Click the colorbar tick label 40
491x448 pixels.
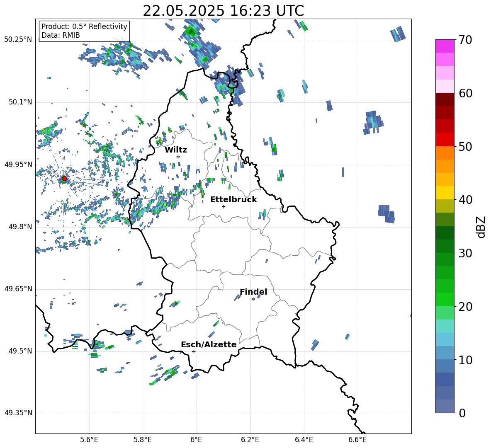click(465, 200)
